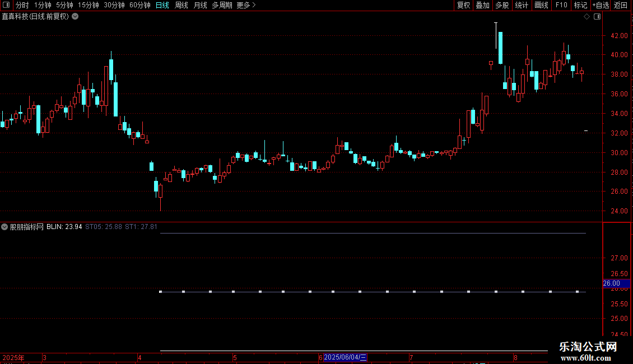Toggle the side panel icon in chart header
Viewport: 633px width, 364px height.
(x=597, y=17)
